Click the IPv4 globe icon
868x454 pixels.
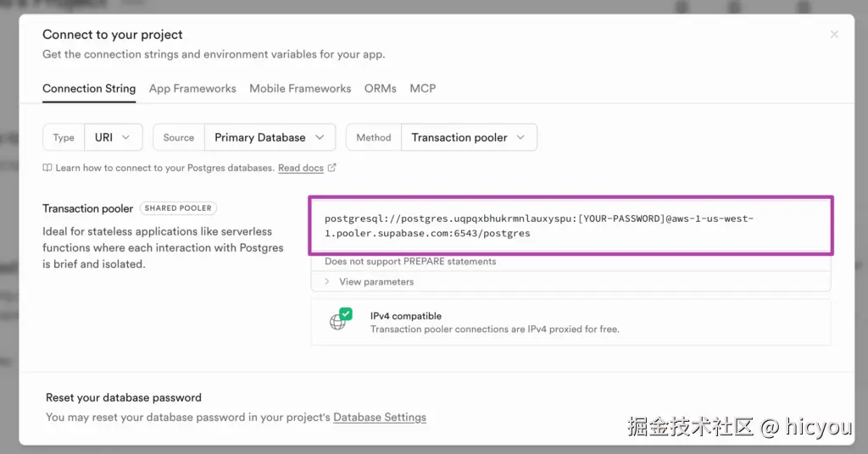point(337,323)
